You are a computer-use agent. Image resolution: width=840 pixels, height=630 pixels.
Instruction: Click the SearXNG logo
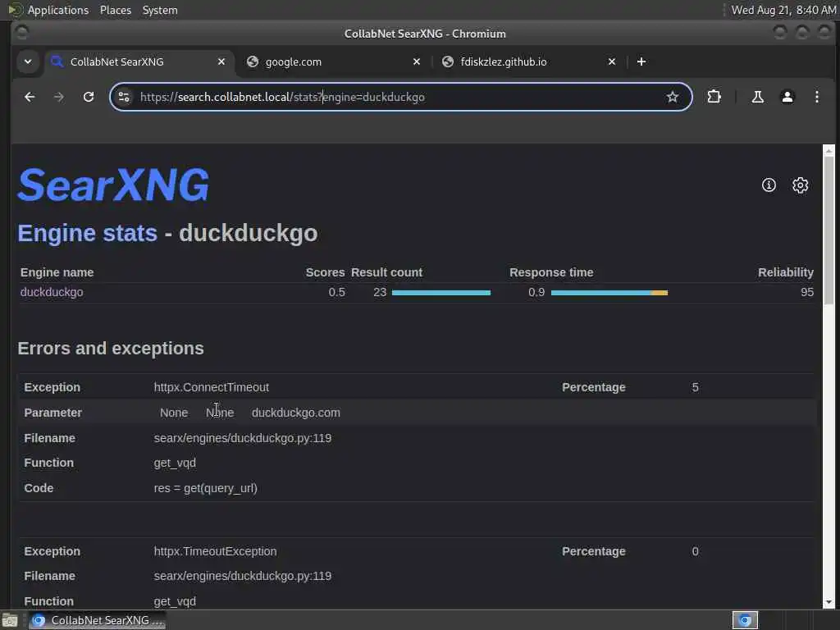click(x=113, y=185)
